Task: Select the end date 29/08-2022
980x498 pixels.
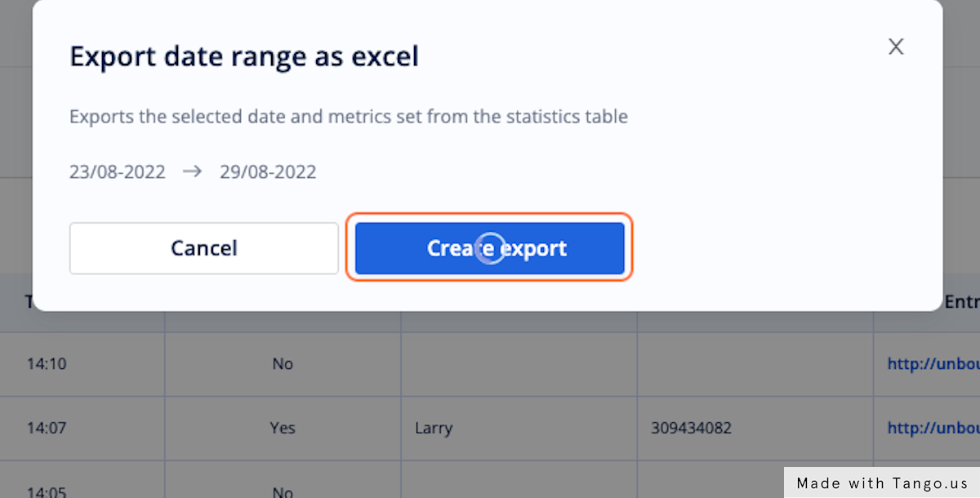Action: (x=268, y=172)
